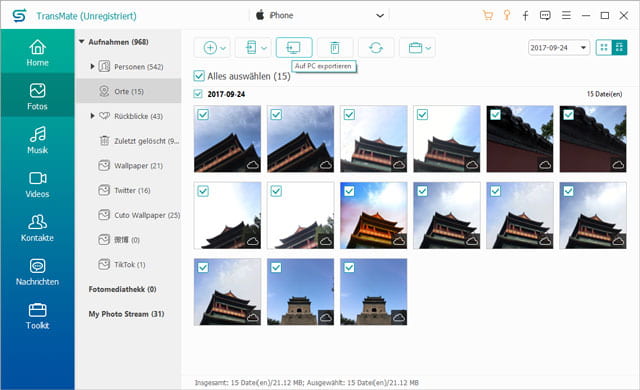Uncheck the middle photo in the bottom row
This screenshot has height=390, width=640.
point(276,268)
